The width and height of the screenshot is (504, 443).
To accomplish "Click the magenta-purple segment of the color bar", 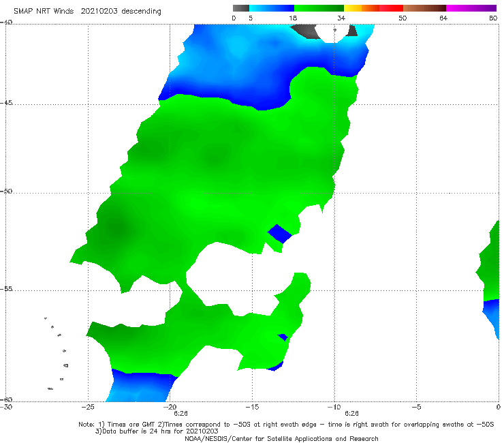I will click(471, 8).
